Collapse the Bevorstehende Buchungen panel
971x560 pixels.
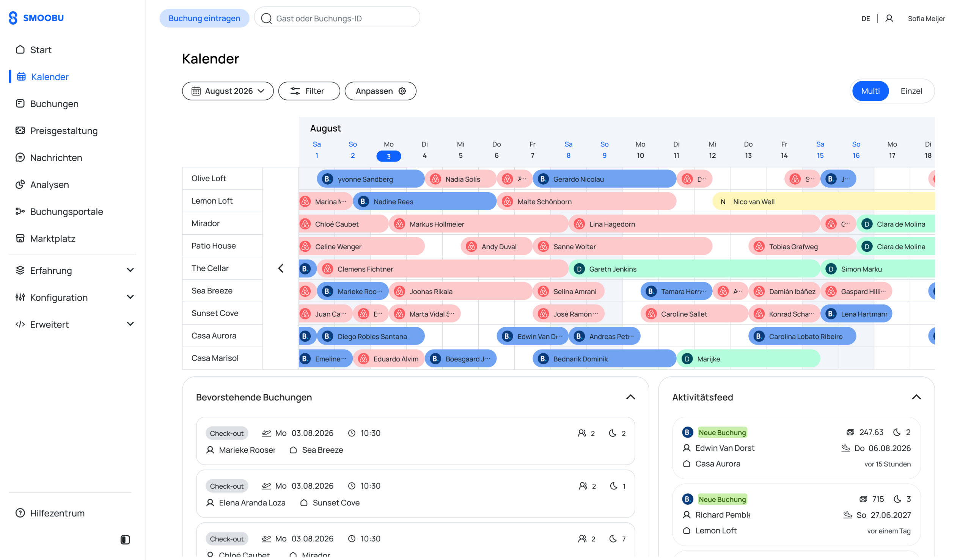coord(630,397)
